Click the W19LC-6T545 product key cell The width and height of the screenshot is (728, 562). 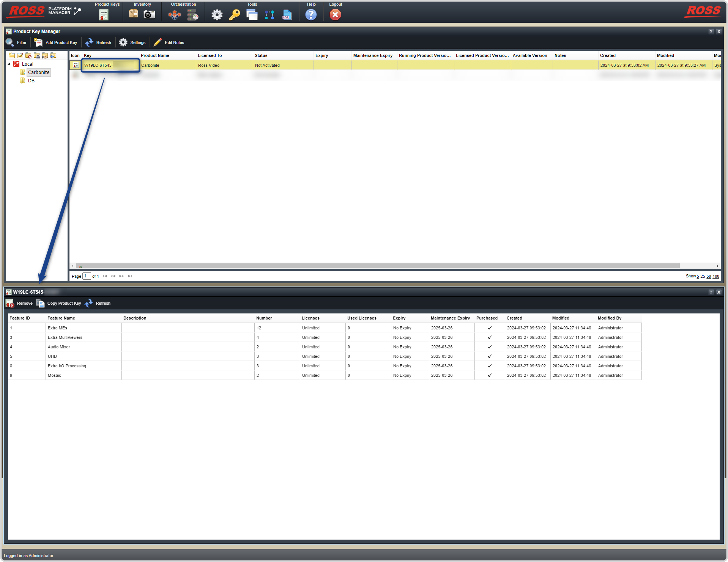click(110, 65)
